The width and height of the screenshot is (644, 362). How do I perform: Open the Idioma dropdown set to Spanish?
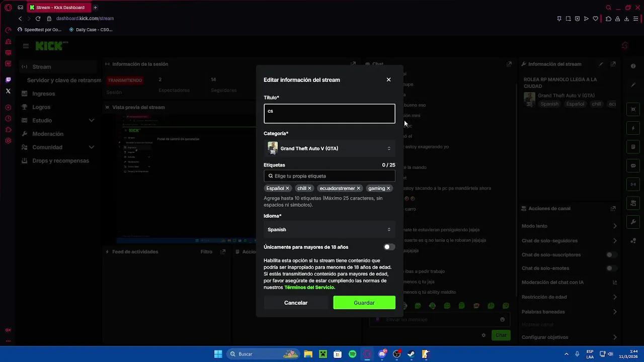(330, 229)
